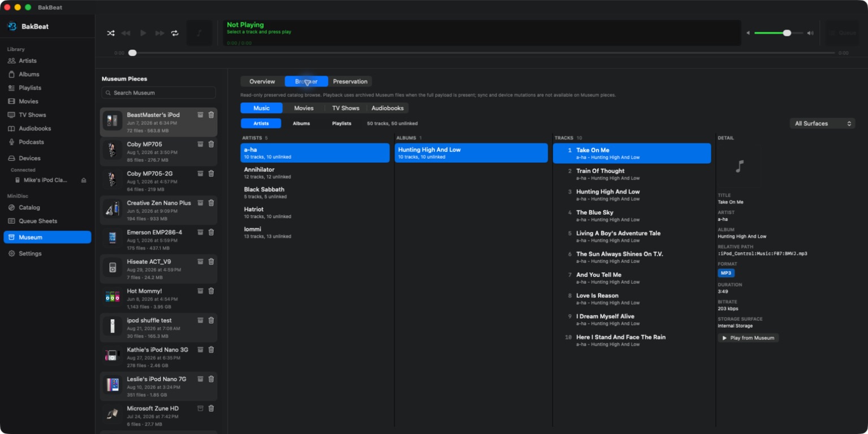Select the Microsoft Zune HD thumbnail
The width and height of the screenshot is (868, 434).
[x=113, y=414]
